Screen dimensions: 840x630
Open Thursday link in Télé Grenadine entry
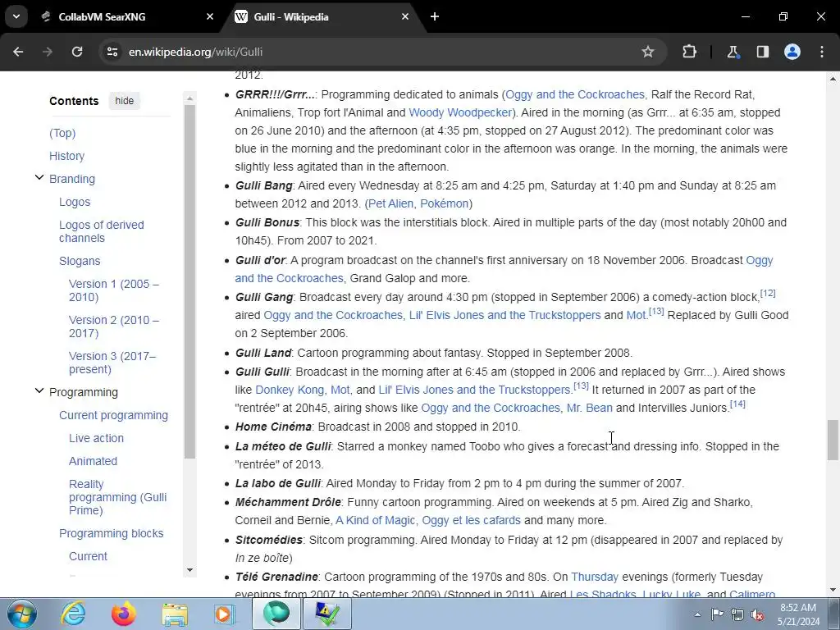click(x=595, y=577)
